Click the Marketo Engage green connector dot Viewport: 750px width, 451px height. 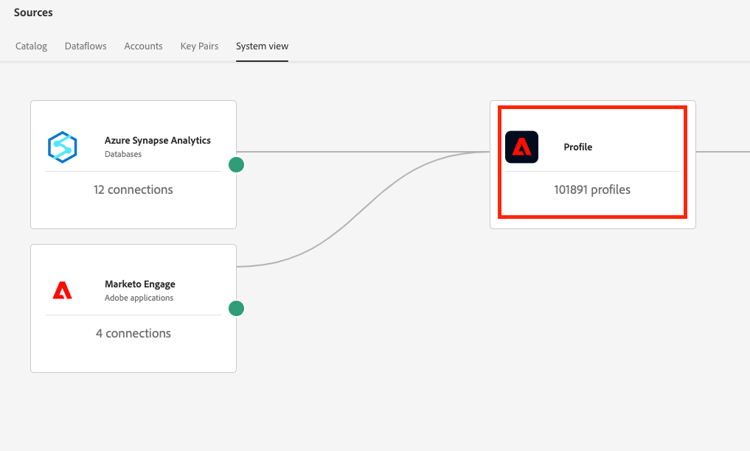click(236, 308)
